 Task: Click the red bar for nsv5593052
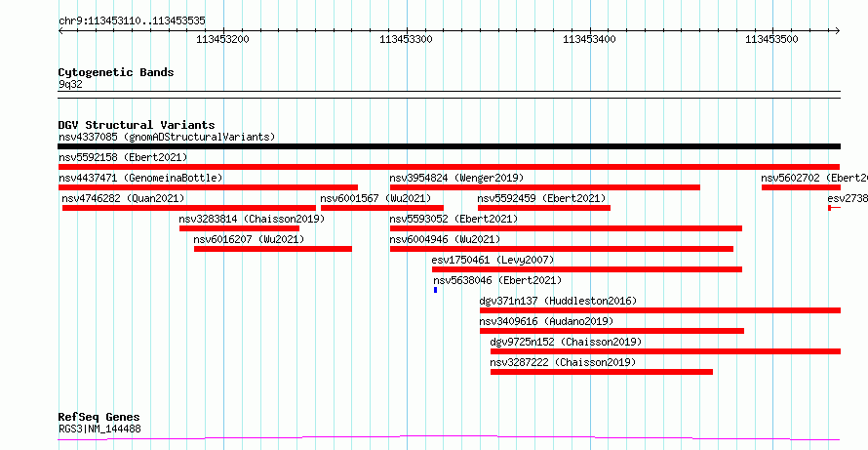pyautogui.click(x=566, y=228)
